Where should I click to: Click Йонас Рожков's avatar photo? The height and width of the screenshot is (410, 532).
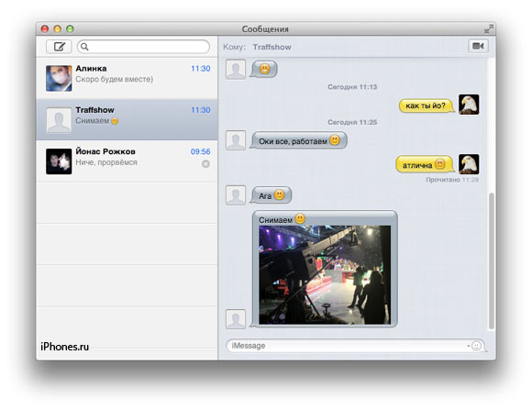click(59, 161)
